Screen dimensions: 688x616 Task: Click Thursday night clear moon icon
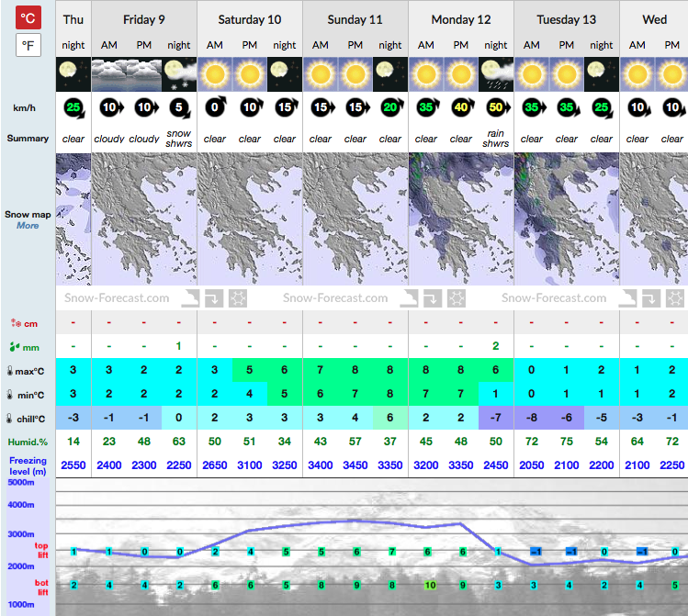click(x=73, y=74)
